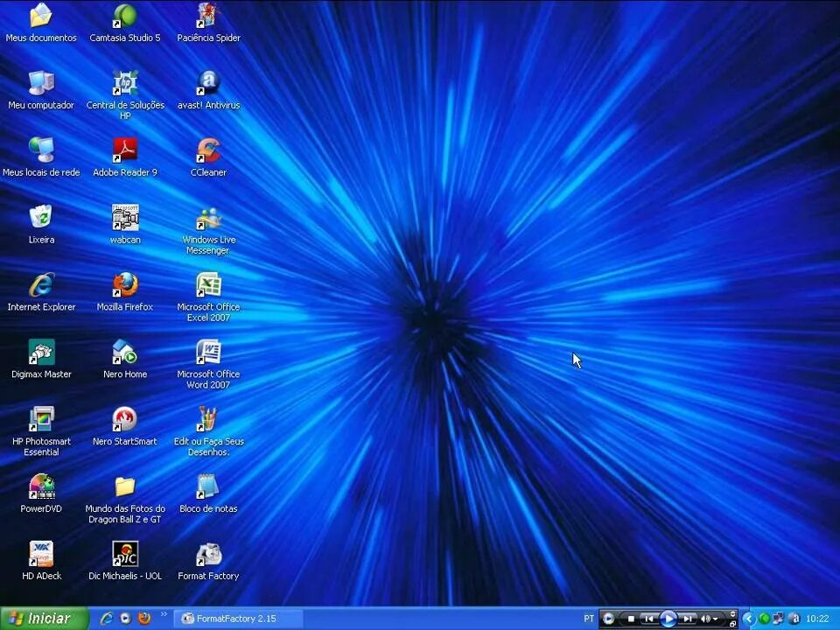The image size is (840, 630).
Task: Open the Iniciar start menu
Action: pyautogui.click(x=44, y=619)
